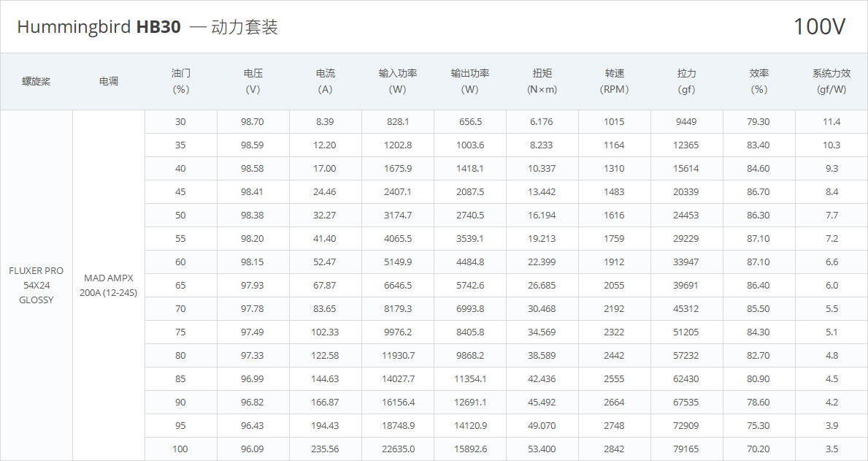This screenshot has width=868, height=461.
Task: Click current value 194.43
Action: point(325,425)
